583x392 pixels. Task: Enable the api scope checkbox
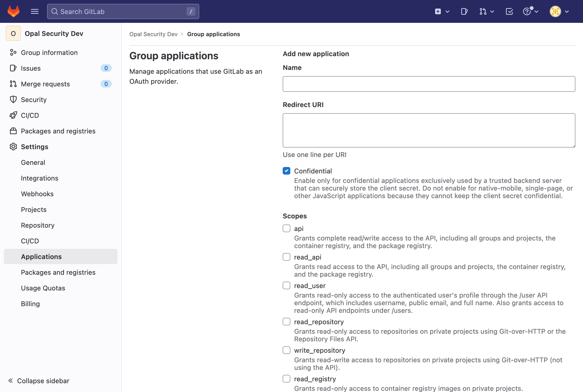[286, 229]
